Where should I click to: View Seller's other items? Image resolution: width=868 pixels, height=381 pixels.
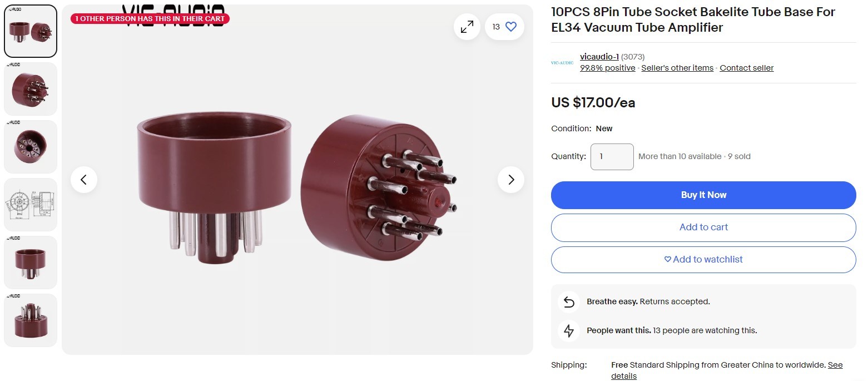point(677,68)
